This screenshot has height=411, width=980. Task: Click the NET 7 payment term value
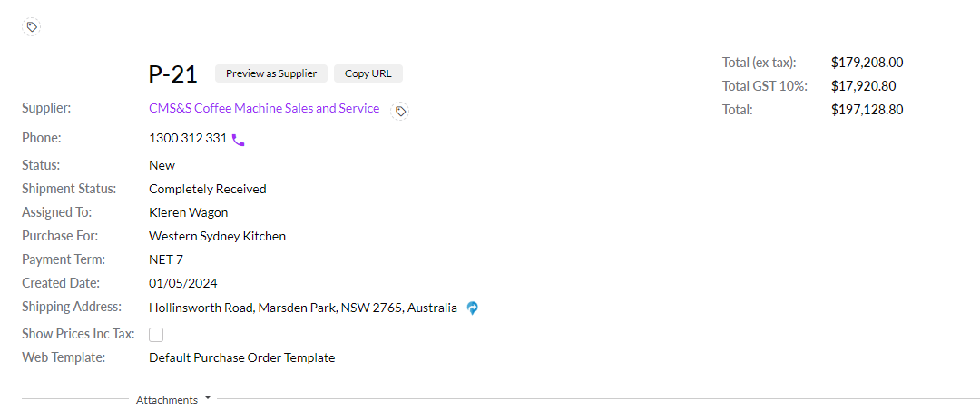click(x=165, y=259)
